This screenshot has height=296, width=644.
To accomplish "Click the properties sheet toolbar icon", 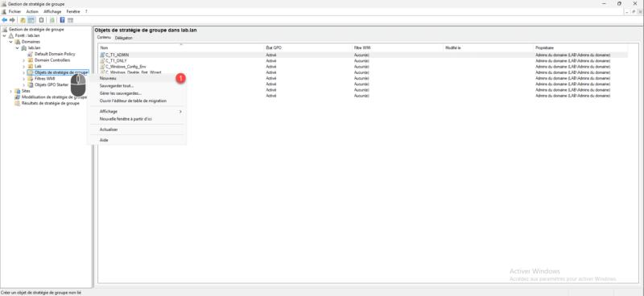I will (41, 19).
